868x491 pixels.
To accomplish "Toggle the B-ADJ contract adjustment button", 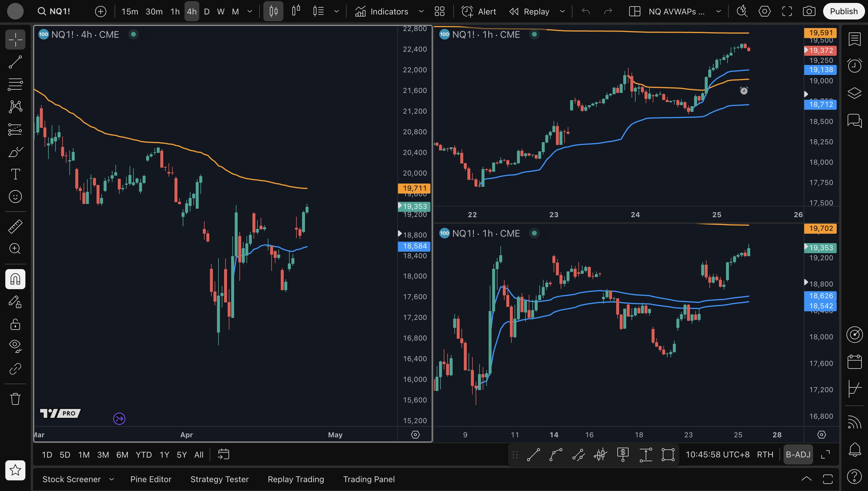I will (797, 455).
